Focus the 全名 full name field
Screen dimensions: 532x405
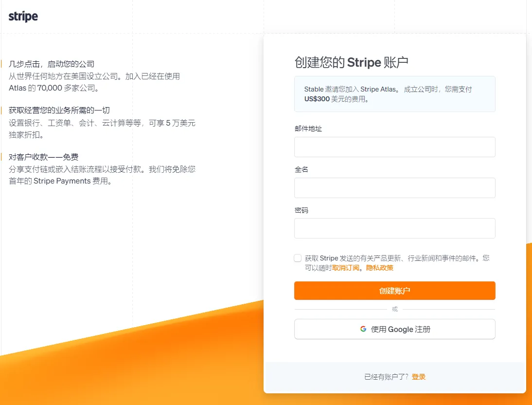click(x=394, y=187)
